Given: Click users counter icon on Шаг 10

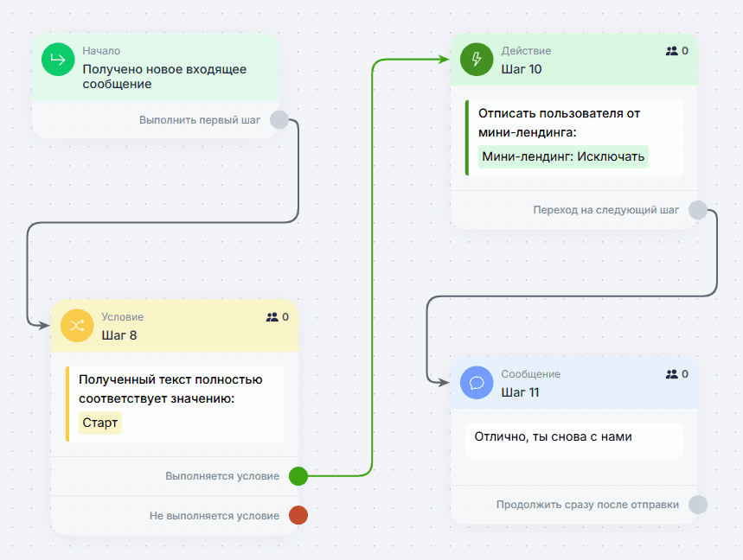Looking at the screenshot, I should point(672,51).
